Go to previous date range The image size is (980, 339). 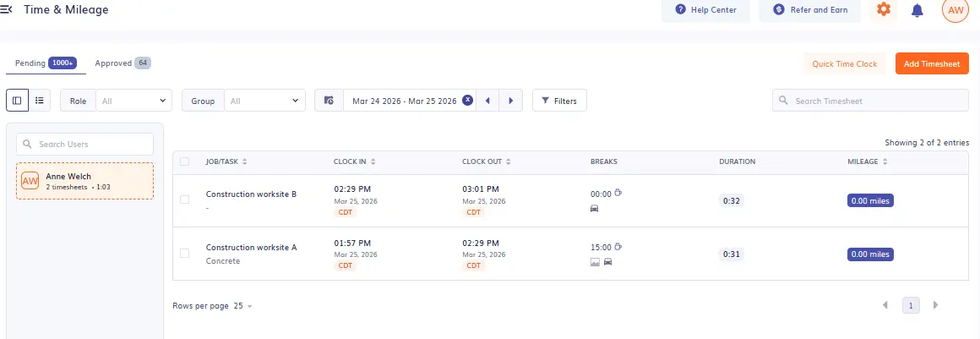[x=487, y=100]
